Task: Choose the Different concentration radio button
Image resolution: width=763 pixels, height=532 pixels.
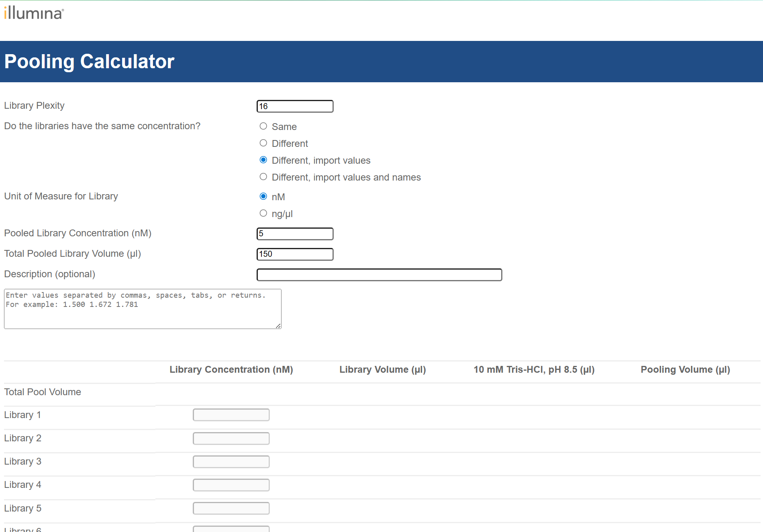Action: [x=263, y=143]
